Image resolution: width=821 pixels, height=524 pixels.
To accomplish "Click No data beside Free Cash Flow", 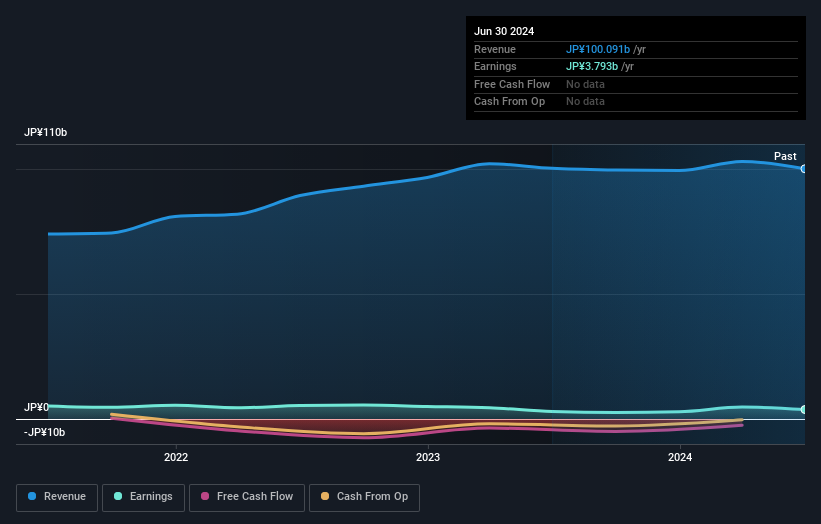I will [x=585, y=84].
